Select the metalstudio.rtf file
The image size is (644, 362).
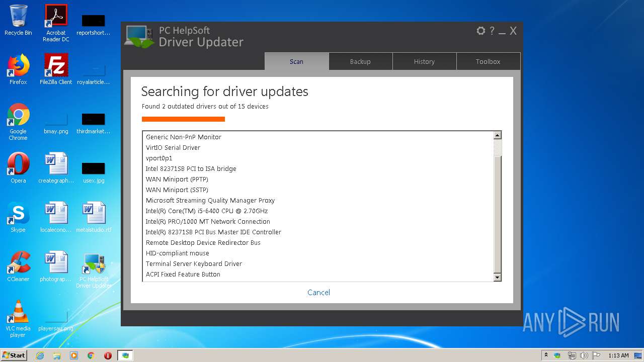tap(94, 217)
